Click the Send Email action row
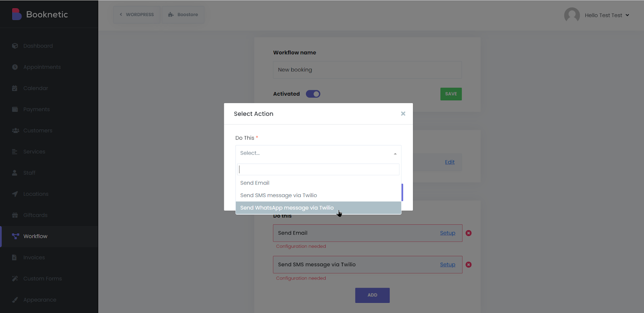Screen dimensions: 644x313 [367, 233]
